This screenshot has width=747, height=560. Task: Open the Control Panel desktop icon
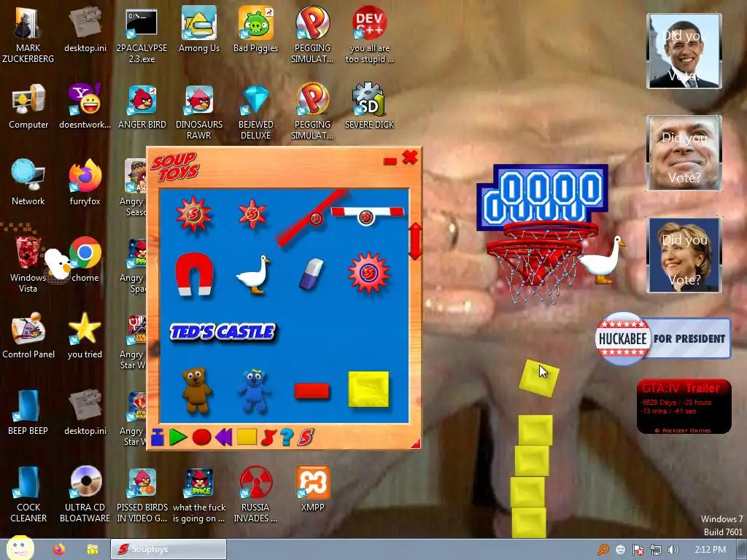click(x=28, y=335)
